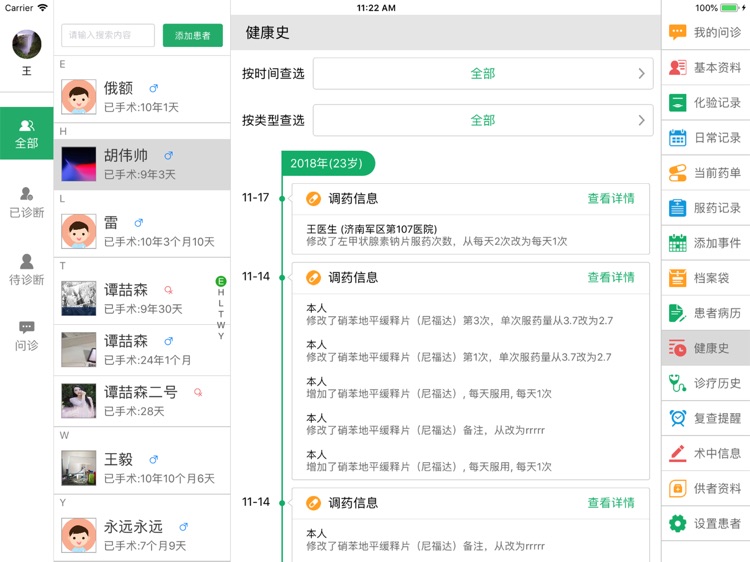750x562 pixels.
Task: Click 王医生 (济南军区第107医院) text
Action: (x=372, y=229)
